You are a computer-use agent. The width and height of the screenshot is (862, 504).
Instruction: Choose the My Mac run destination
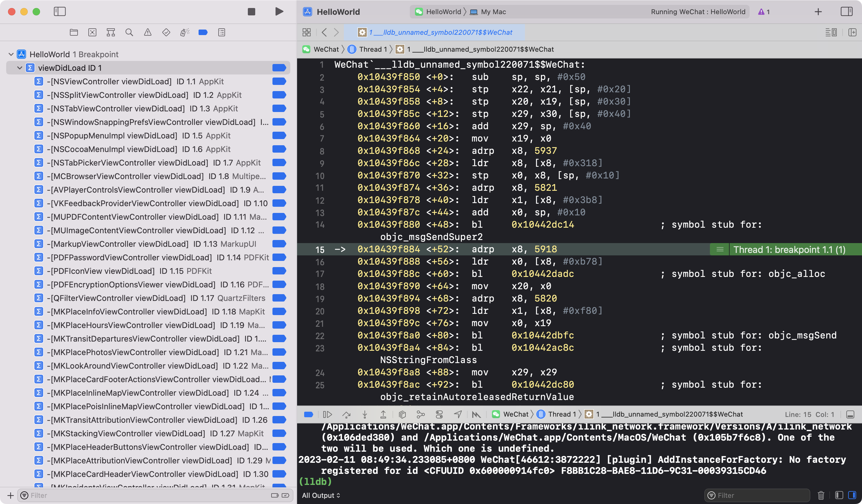click(x=488, y=12)
